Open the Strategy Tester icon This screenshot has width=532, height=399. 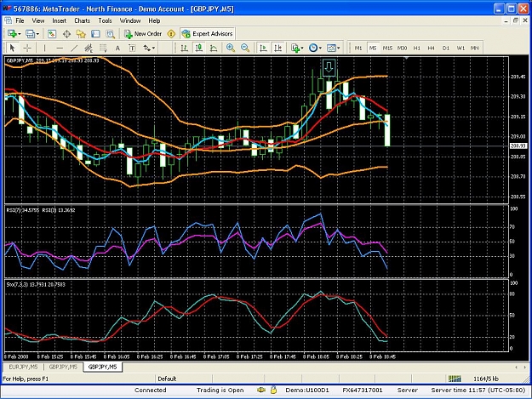(x=110, y=33)
